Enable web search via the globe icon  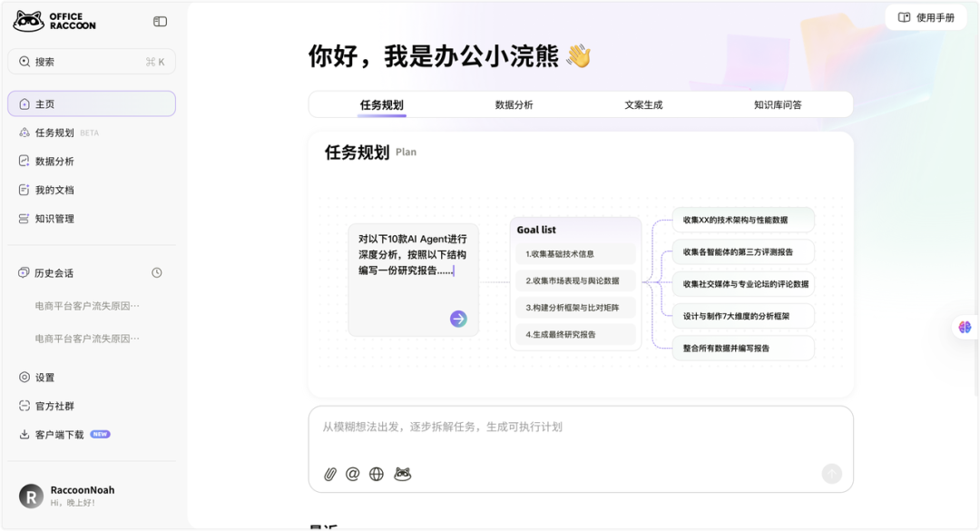coord(376,473)
